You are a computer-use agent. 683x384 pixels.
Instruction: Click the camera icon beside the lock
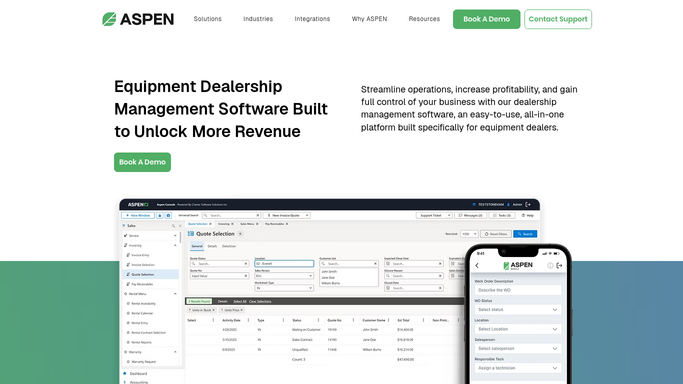(168, 216)
